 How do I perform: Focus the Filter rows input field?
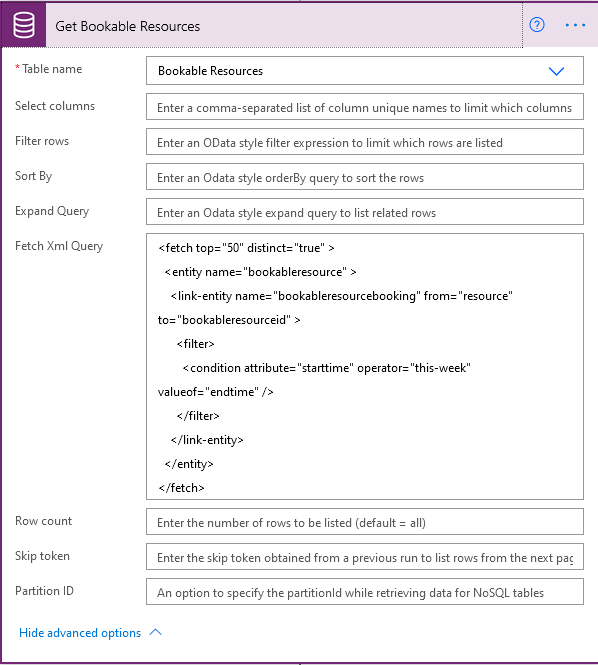pos(365,142)
